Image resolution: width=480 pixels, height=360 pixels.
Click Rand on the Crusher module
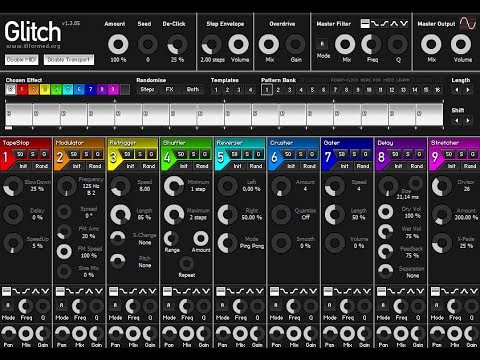pos(309,166)
